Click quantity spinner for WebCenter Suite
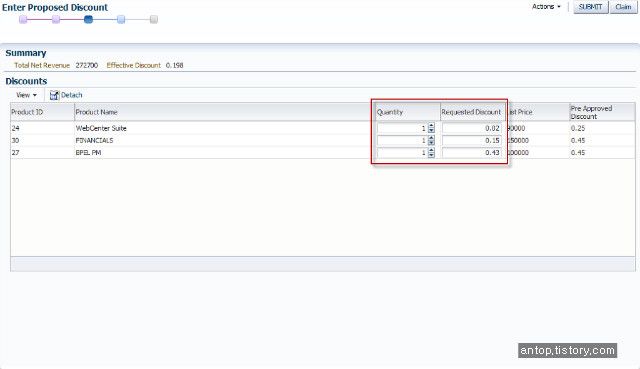This screenshot has width=640, height=369. pyautogui.click(x=431, y=128)
